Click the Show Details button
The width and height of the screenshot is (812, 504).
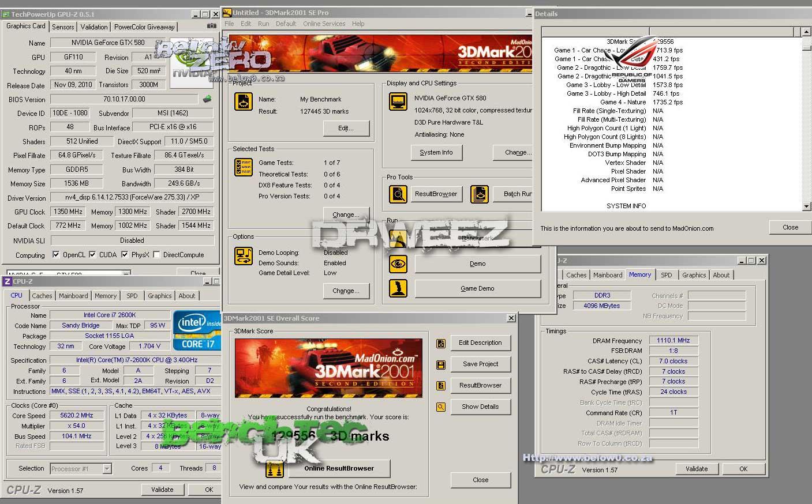point(481,407)
